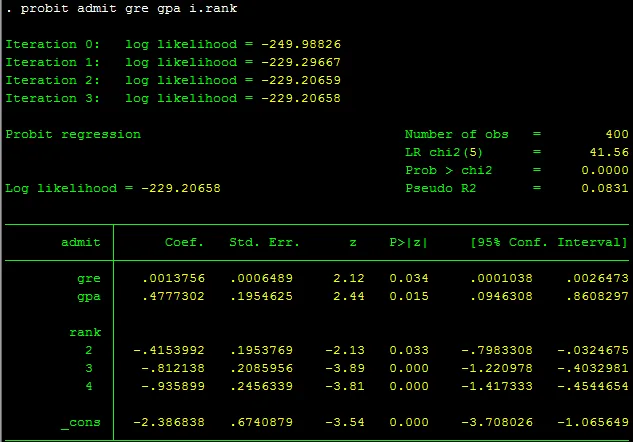
Task: Select rank 4 z value -3.81
Action: 345,386
